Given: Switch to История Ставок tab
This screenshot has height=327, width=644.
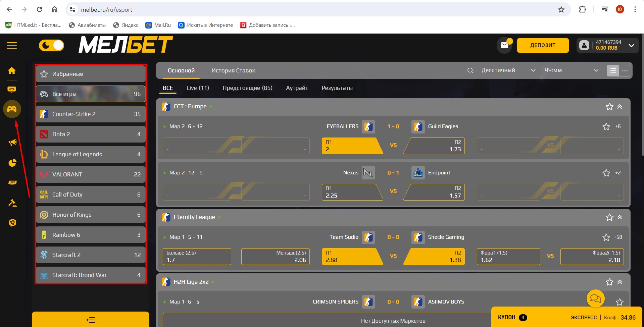Looking at the screenshot, I should [x=233, y=70].
